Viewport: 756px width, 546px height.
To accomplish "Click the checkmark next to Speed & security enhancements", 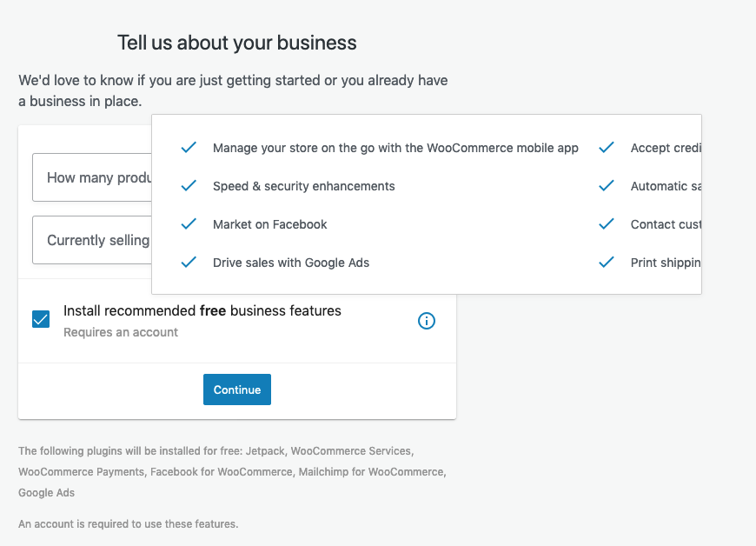I will 189,186.
